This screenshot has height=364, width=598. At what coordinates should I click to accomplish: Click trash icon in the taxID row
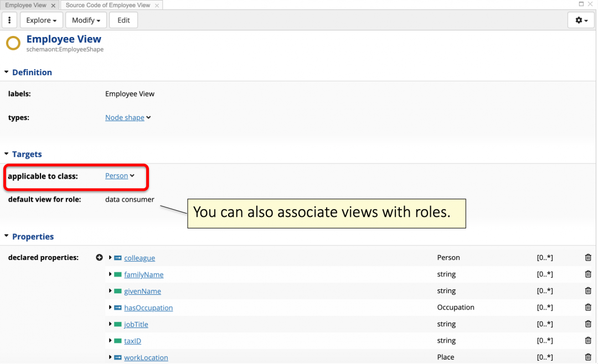pos(588,341)
